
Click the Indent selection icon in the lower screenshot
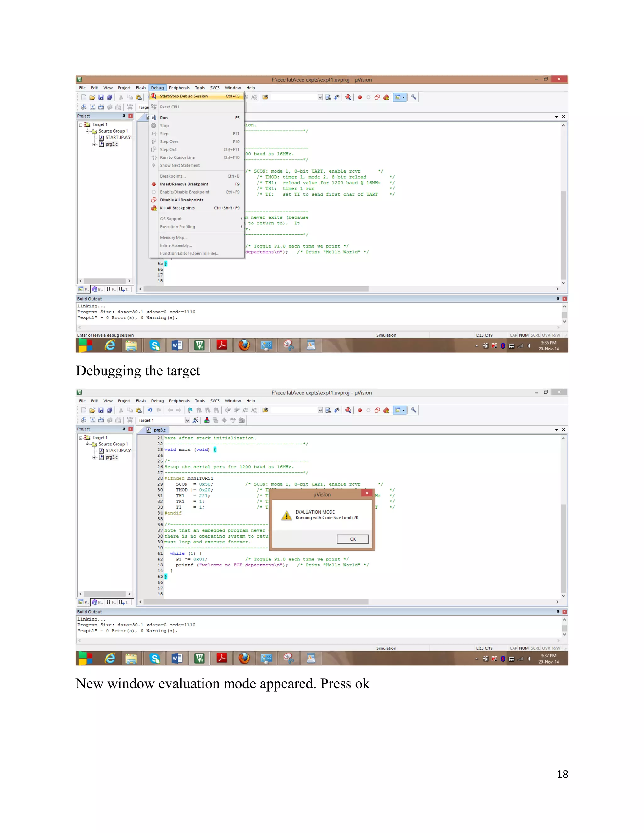tap(228, 410)
